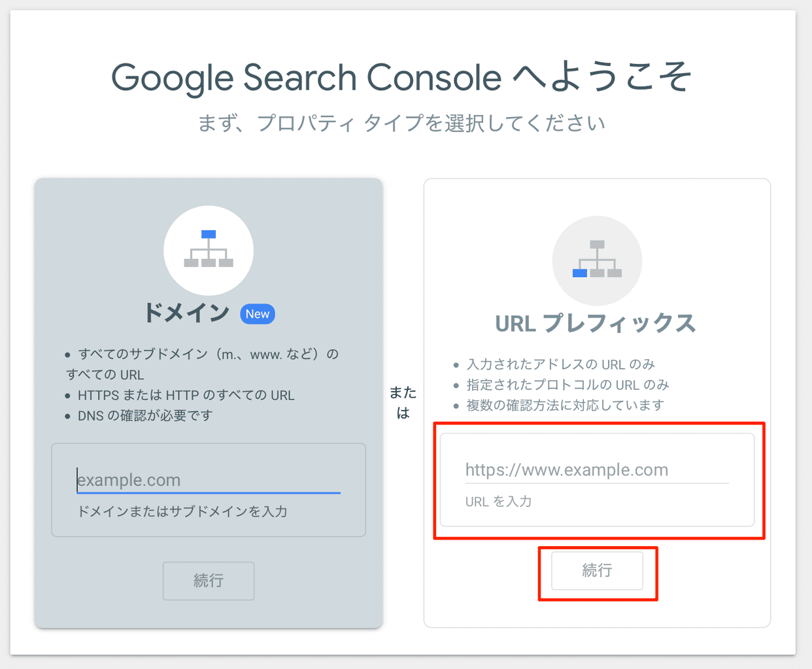This screenshot has width=812, height=669.
Task: Click the ドメイン heading label
Action: pos(187,314)
